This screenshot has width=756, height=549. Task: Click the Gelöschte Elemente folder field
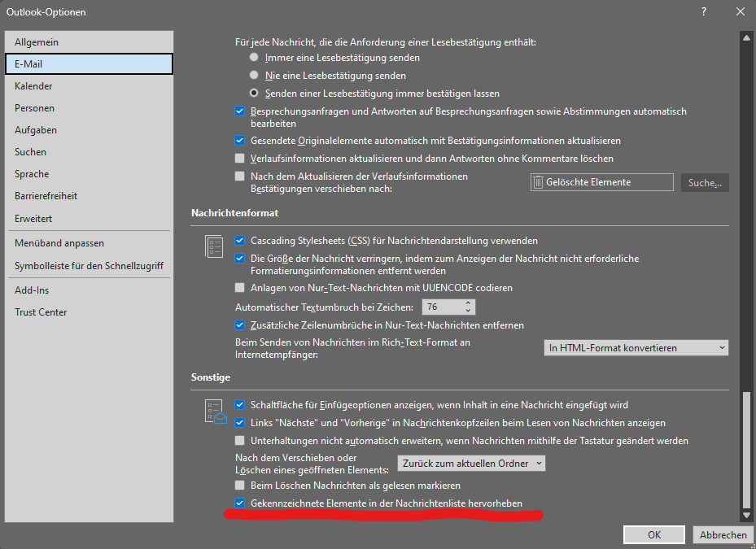coord(601,182)
